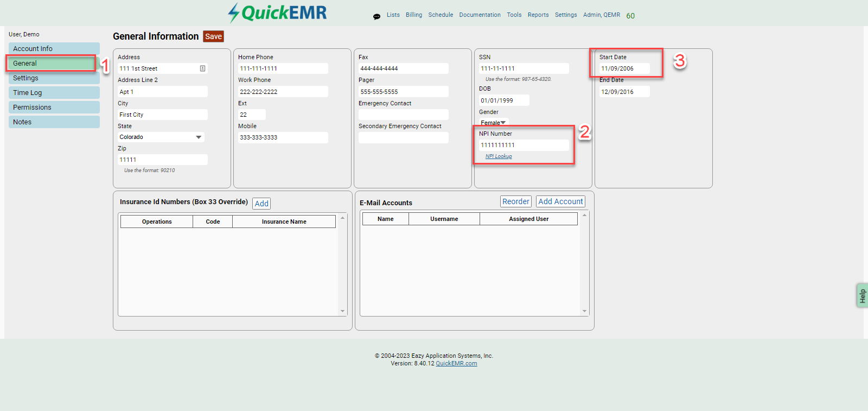The image size is (868, 411).
Task: Click the Name column header in E-Mail Accounts
Action: pos(386,219)
